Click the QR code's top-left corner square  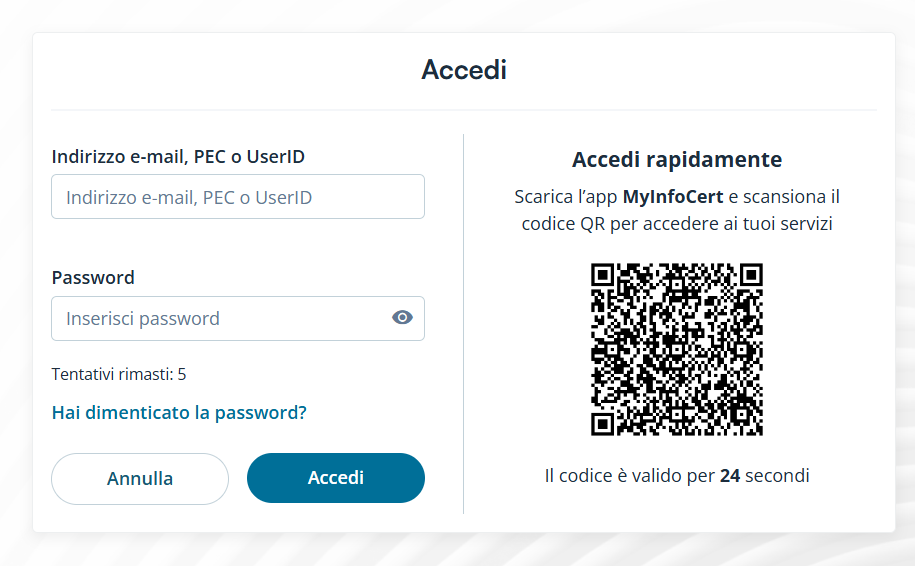click(602, 274)
